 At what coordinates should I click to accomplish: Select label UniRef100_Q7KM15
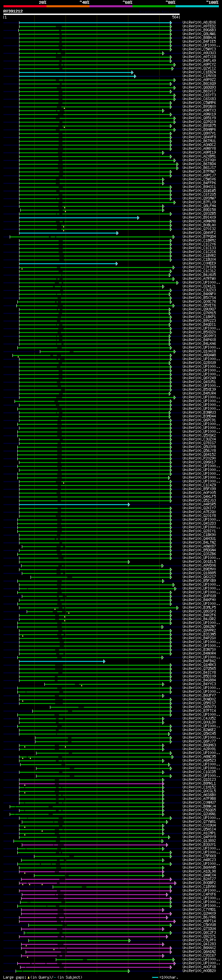pos(199,313)
